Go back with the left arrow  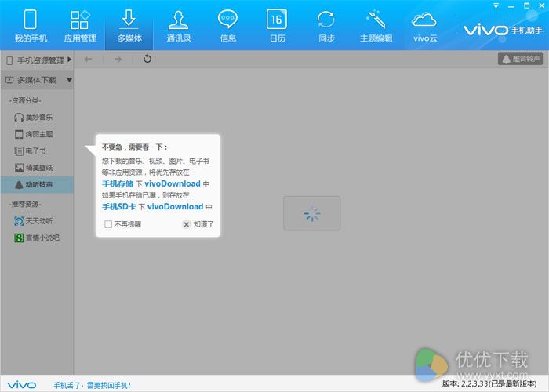click(x=88, y=59)
